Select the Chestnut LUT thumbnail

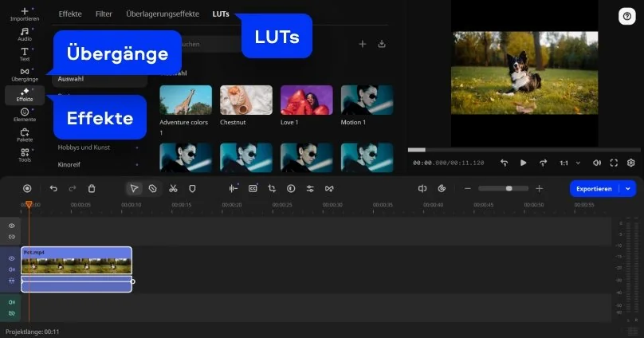(246, 100)
